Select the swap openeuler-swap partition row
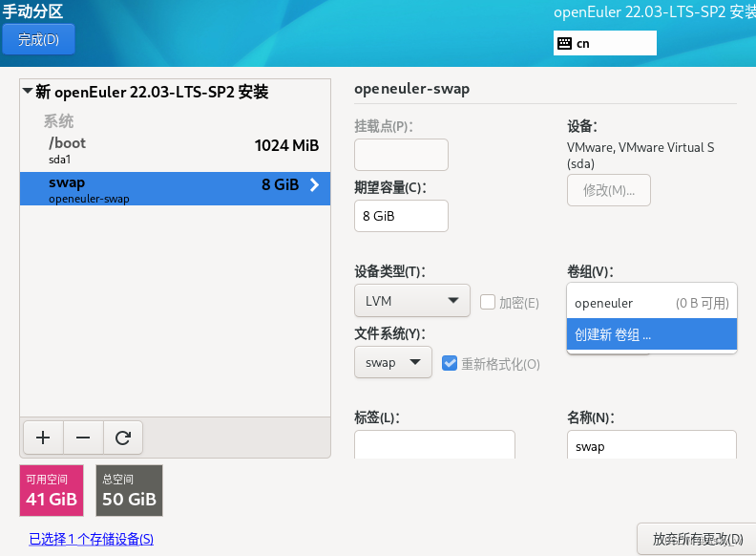 coord(175,189)
